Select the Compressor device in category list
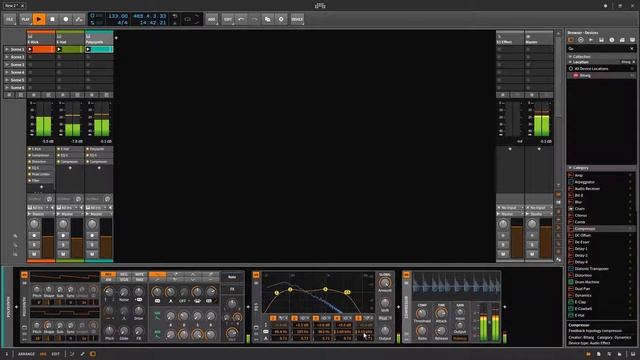 pyautogui.click(x=602, y=229)
